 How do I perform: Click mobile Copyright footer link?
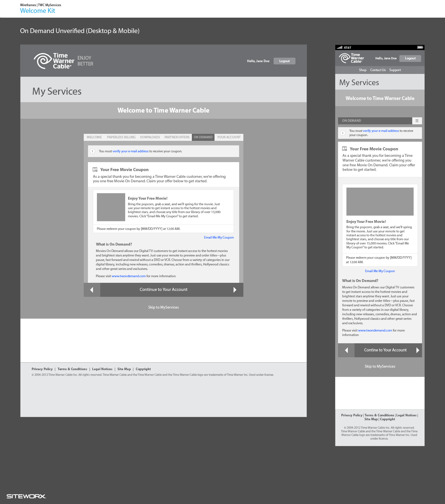(x=387, y=419)
